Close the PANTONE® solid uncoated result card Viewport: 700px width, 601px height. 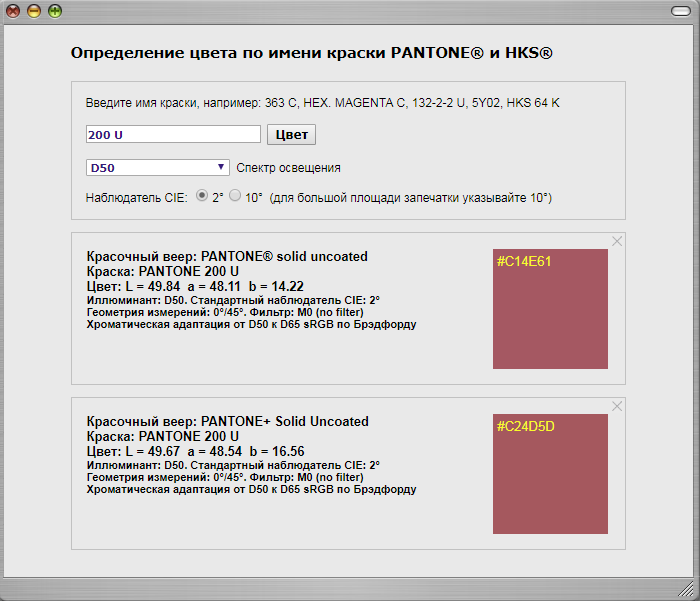pos(617,241)
